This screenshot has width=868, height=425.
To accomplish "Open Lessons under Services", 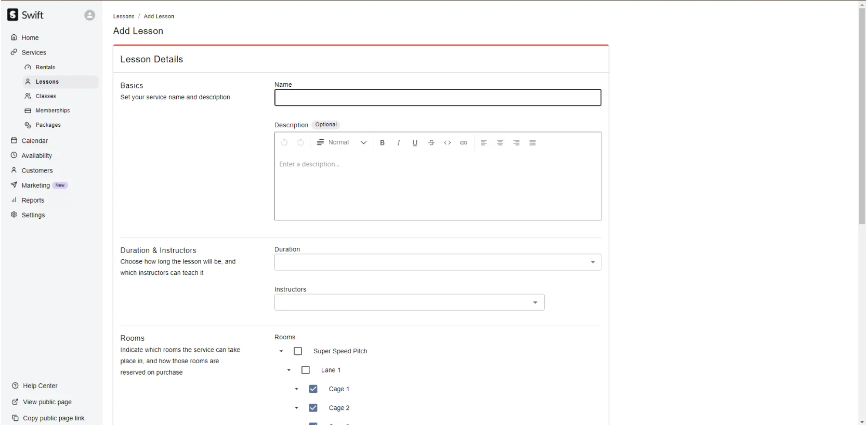I will 60,82.
